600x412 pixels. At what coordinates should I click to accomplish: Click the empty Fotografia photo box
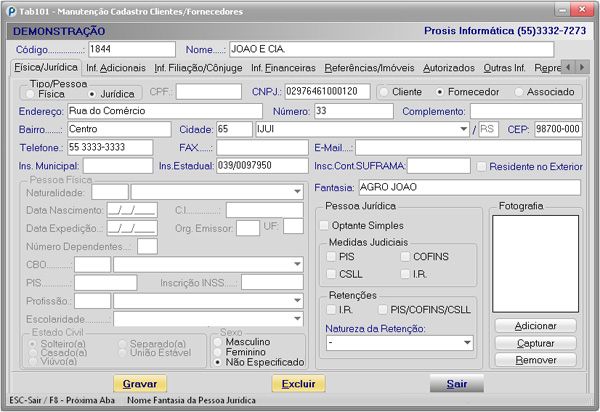tap(535, 264)
